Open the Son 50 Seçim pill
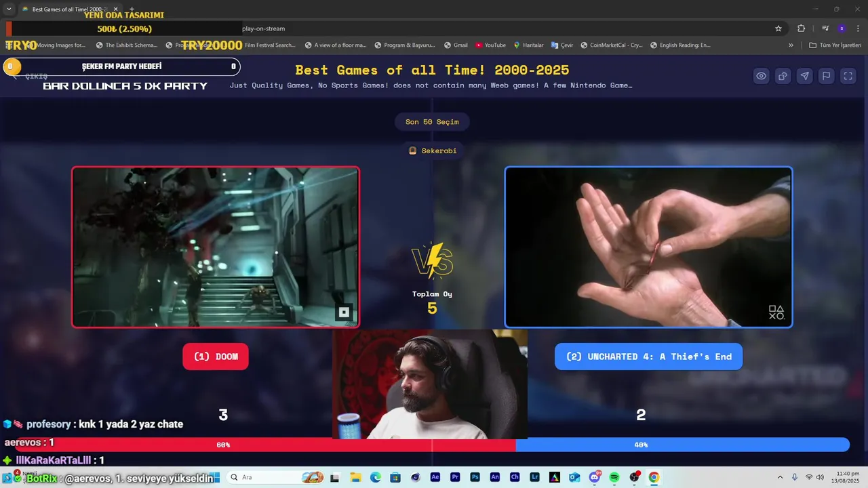 tap(432, 122)
